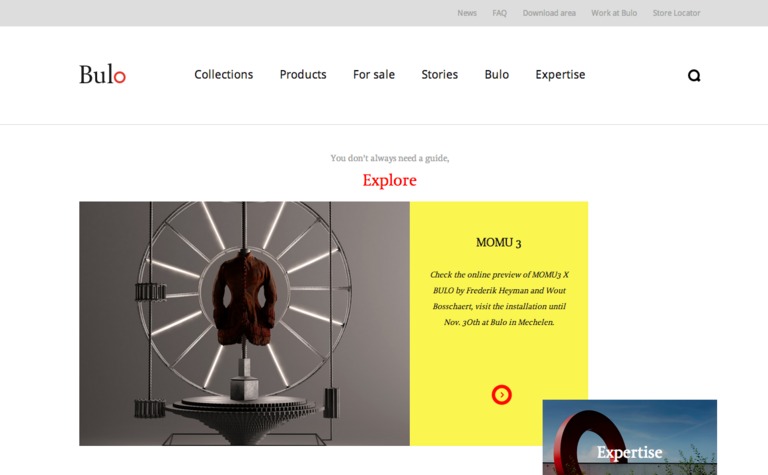This screenshot has width=768, height=475.
Task: Click the MOMU3 X BULO description text
Action: 499,298
